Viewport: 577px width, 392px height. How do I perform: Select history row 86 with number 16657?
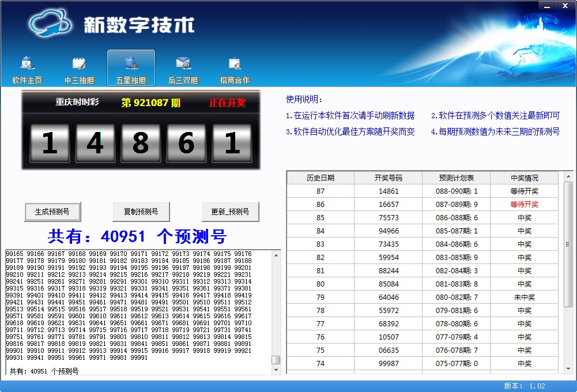(422, 204)
